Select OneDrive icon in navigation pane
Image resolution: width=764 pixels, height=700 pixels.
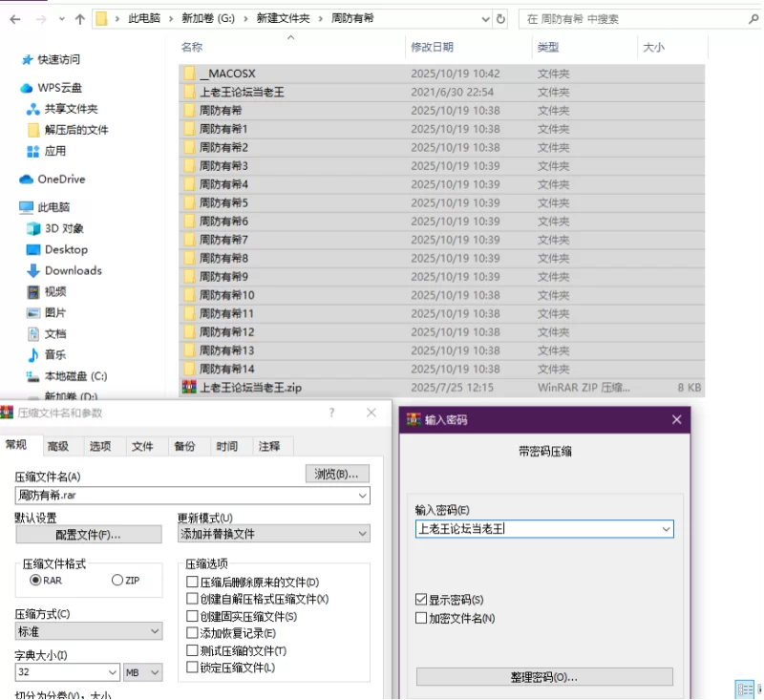point(27,179)
